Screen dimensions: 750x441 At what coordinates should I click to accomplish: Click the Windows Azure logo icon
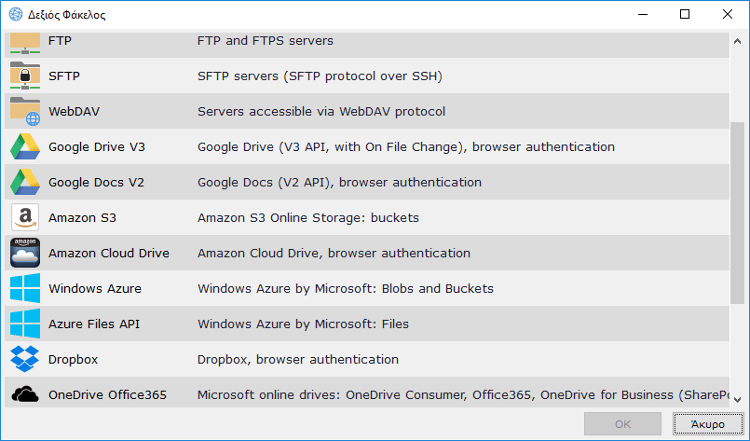coord(25,288)
